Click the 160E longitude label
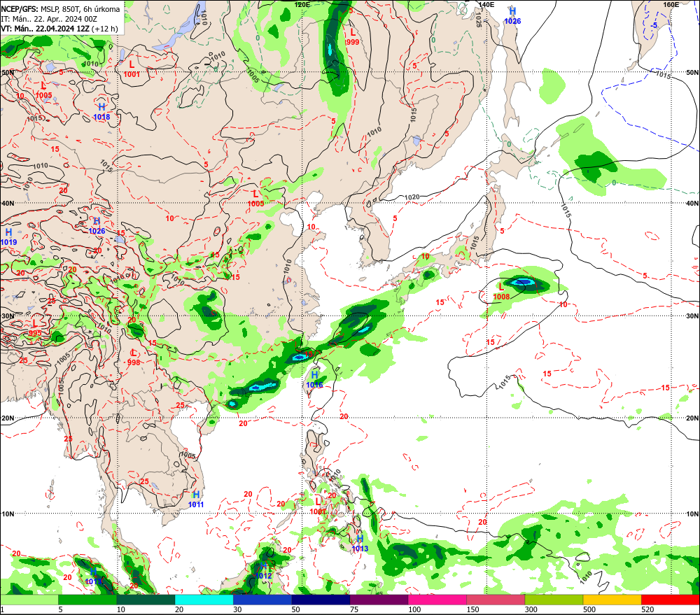Viewport: 700px width, 615px height. coord(671,4)
